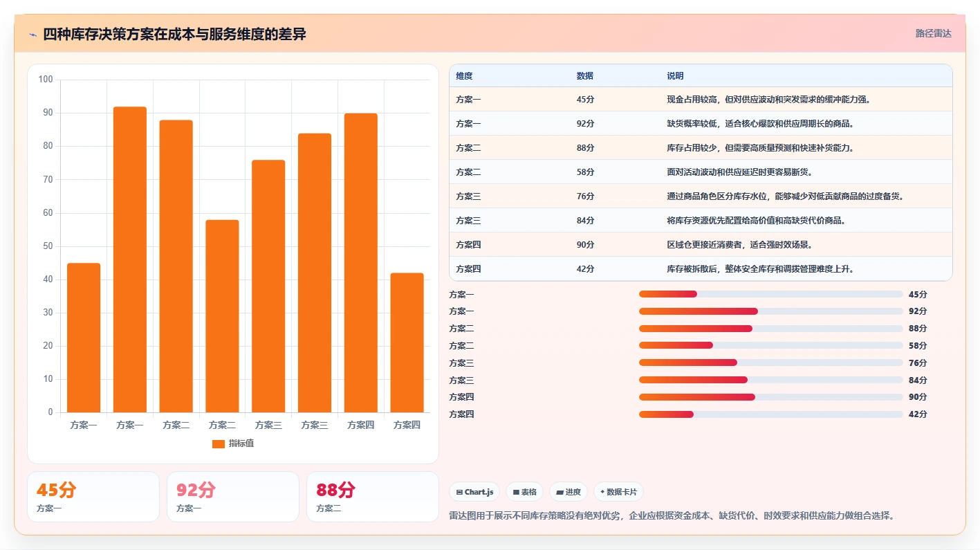Click the 说明 column header
Viewport: 980px width, 550px height.
tap(675, 76)
